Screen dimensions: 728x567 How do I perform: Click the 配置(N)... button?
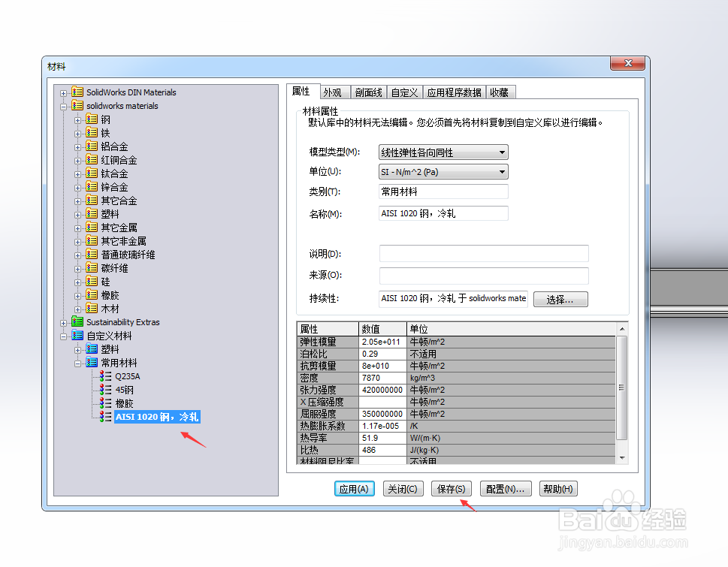click(505, 489)
